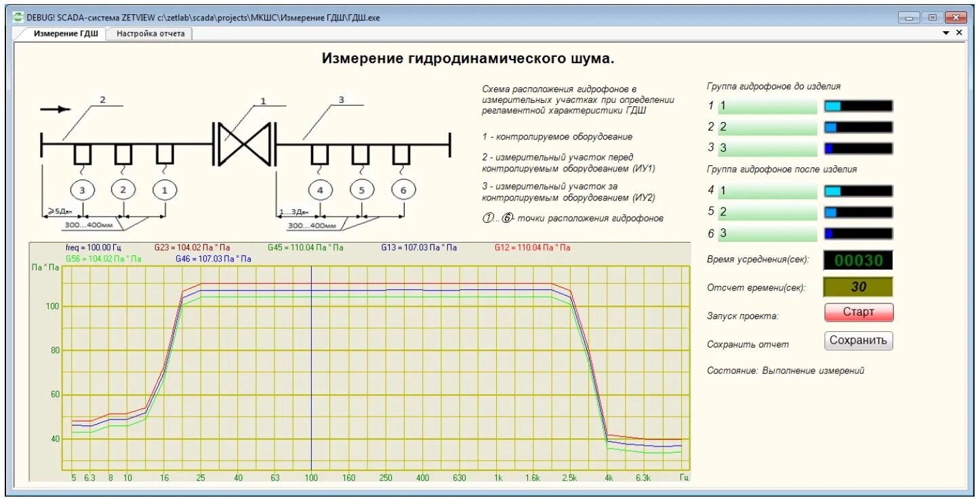The image size is (980, 500).
Task: Select hydrophone channel field in row 4
Action: pyautogui.click(x=767, y=191)
